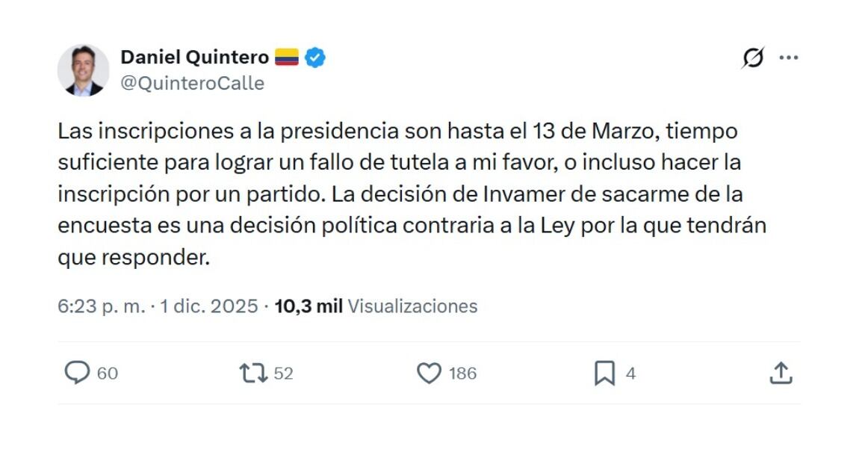The height and width of the screenshot is (461, 868).
Task: Open Daniel Quintero's profile from his name
Action: point(196,56)
